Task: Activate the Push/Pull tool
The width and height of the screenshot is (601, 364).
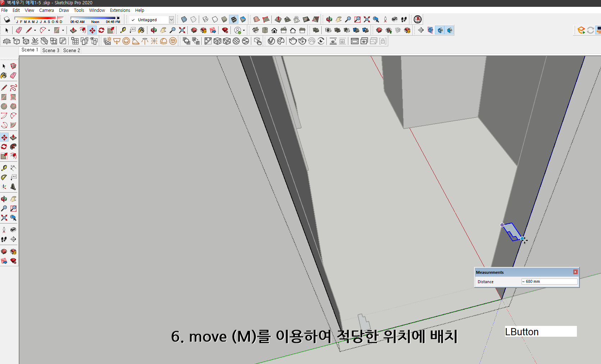Action: click(13, 137)
